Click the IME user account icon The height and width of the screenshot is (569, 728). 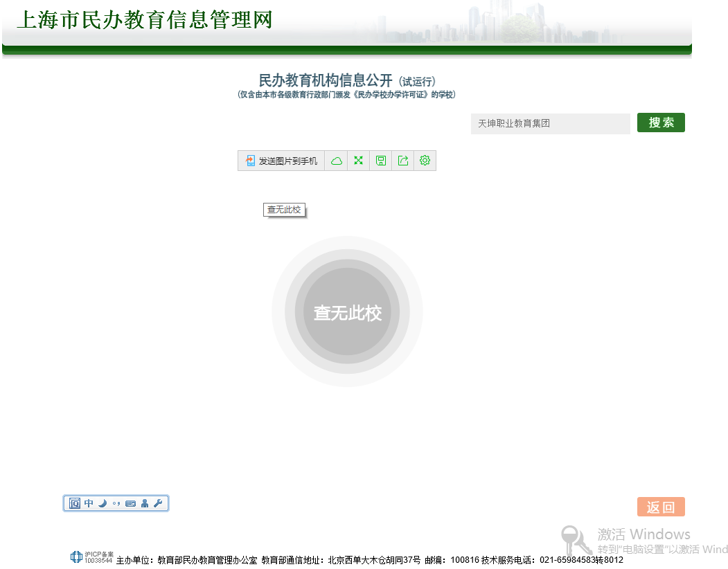coord(144,503)
